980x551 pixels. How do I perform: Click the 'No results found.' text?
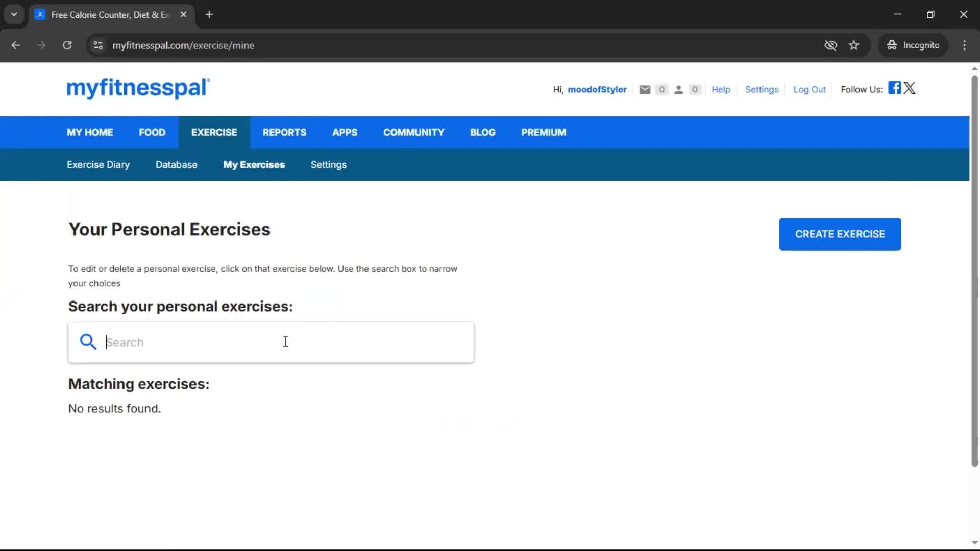[x=115, y=409]
